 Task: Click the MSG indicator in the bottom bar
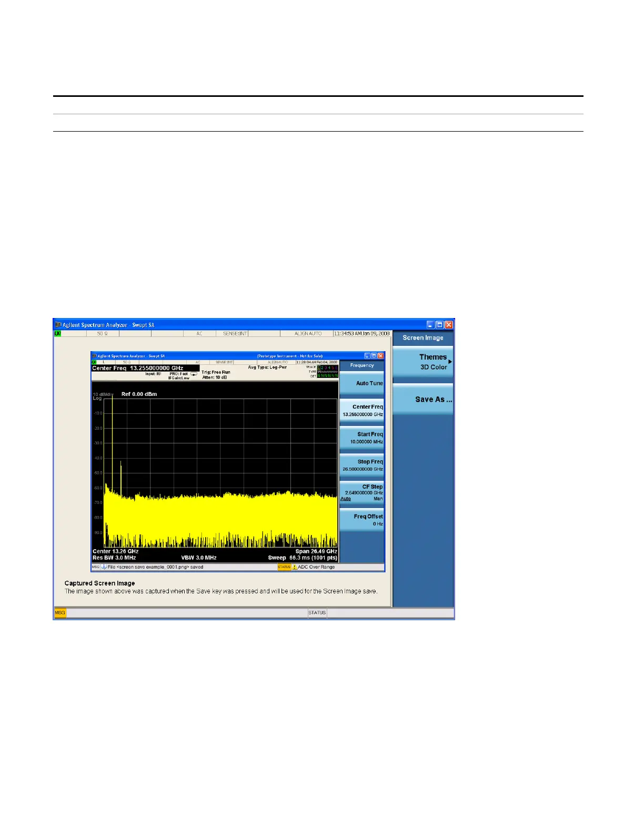click(60, 613)
